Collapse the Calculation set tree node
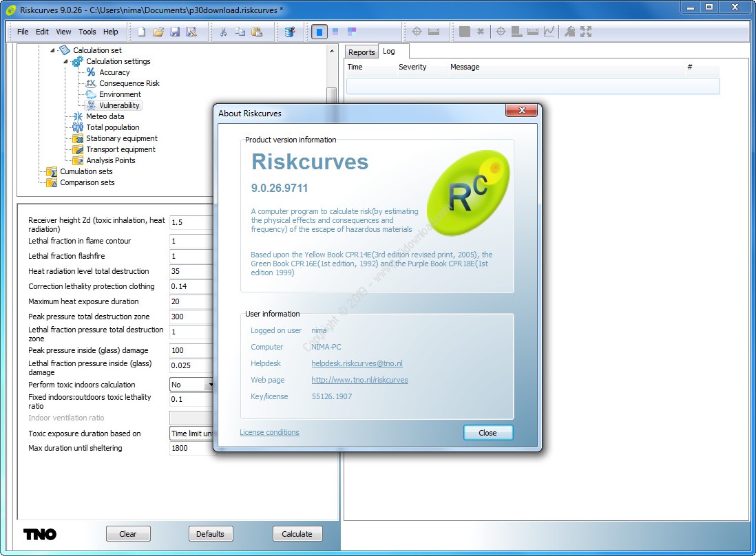This screenshot has width=756, height=556. [52, 50]
